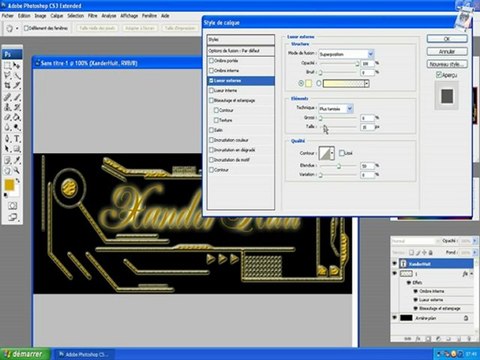Open the gradient picker dropdown arrow
Screen dimensions: 480x360
tap(366, 84)
